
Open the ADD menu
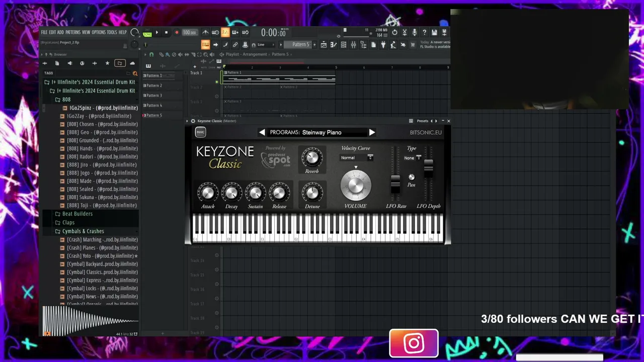tap(60, 32)
